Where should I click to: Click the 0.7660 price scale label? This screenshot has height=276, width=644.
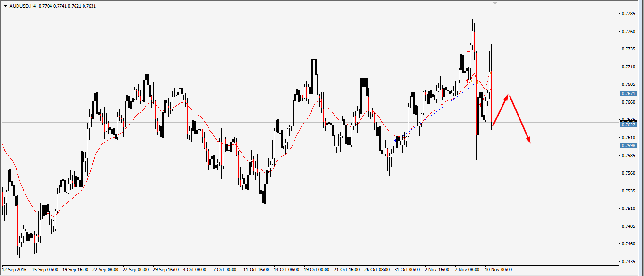[x=628, y=102]
